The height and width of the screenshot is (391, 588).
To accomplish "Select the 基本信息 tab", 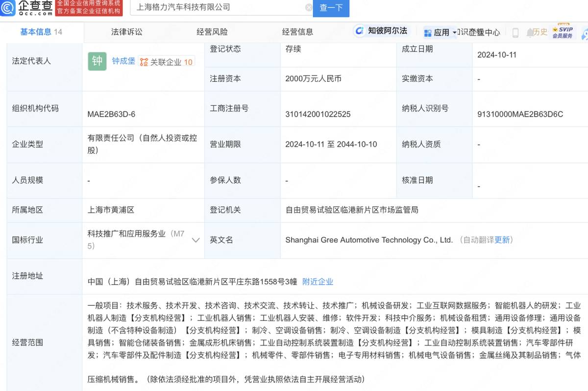I will point(41,32).
